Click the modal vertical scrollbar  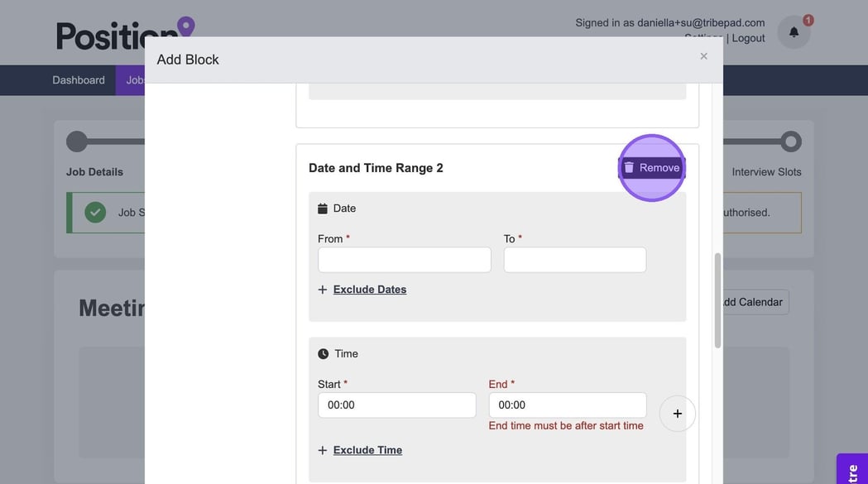coord(717,300)
